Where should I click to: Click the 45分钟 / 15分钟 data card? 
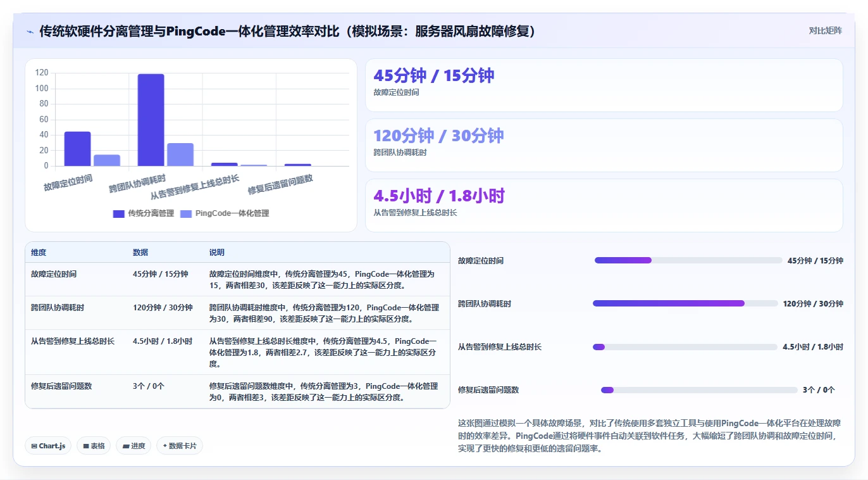[604, 85]
